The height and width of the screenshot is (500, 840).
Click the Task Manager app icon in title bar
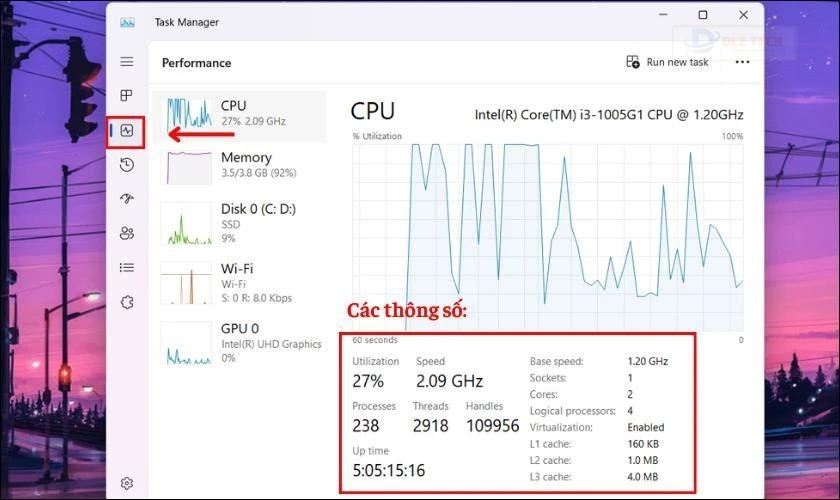coord(128,23)
